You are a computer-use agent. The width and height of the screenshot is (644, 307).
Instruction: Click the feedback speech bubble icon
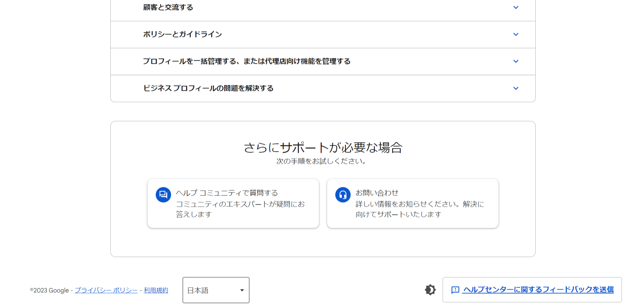click(455, 290)
